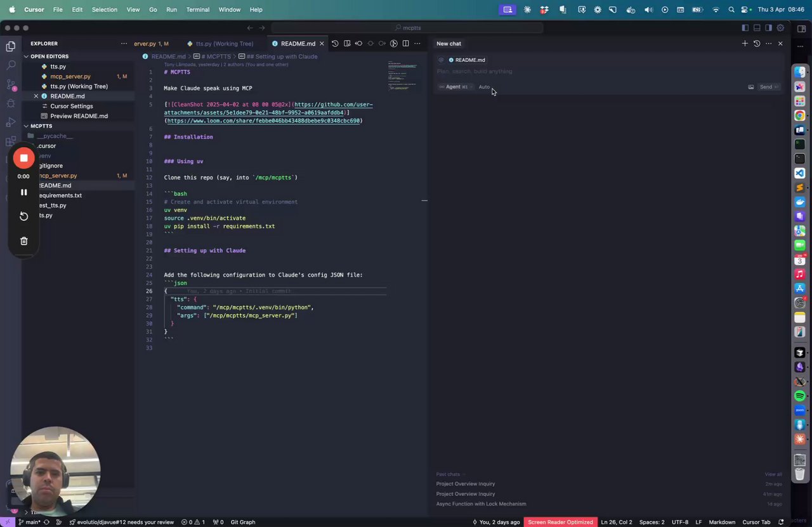Viewport: 812px width, 527px height.
Task: Change Markdown language mode in status bar
Action: tap(722, 522)
